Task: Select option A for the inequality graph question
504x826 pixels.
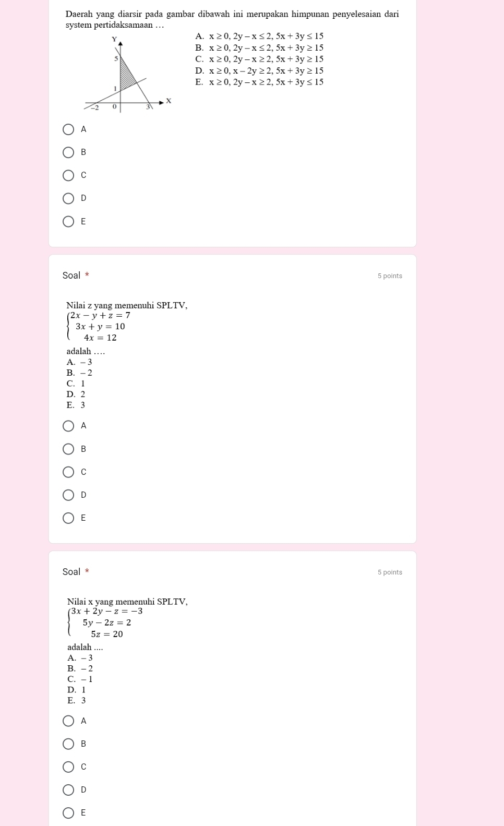Action: point(68,129)
